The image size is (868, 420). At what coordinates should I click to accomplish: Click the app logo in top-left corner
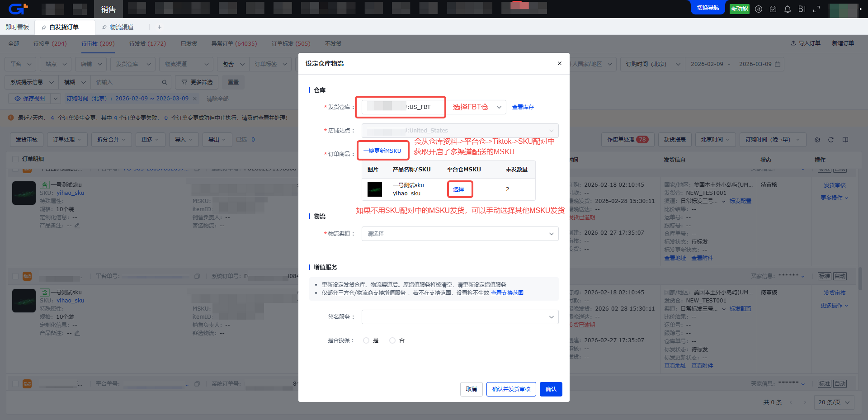[x=18, y=9]
